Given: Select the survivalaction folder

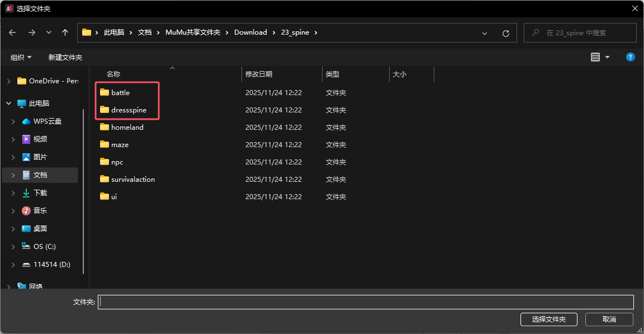Looking at the screenshot, I should tap(133, 179).
